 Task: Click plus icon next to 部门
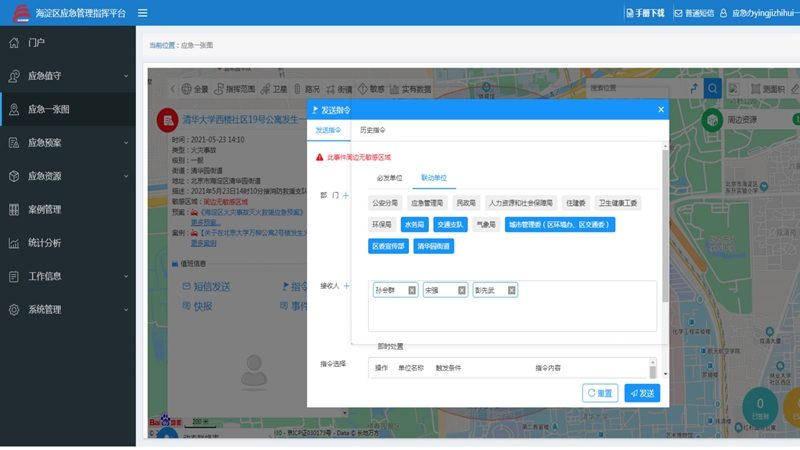(346, 195)
